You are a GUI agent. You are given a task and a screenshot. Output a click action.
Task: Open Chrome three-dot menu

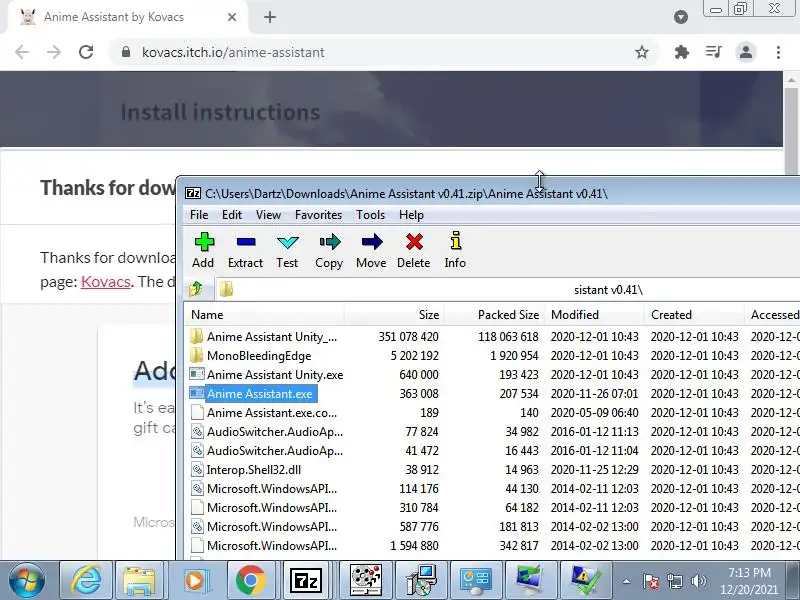tap(778, 52)
